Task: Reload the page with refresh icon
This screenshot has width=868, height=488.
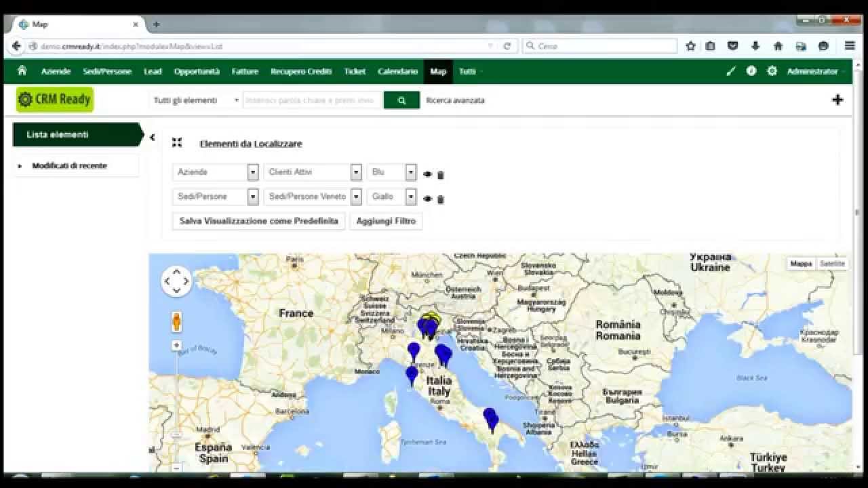Action: point(507,46)
